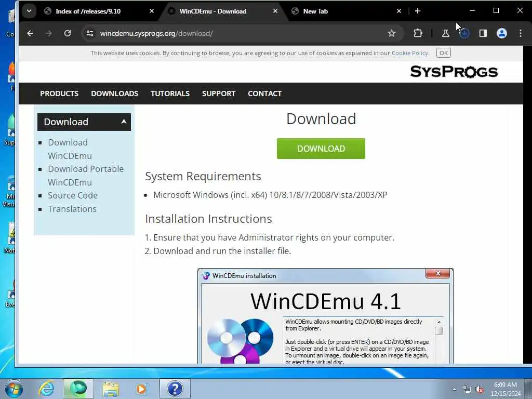The width and height of the screenshot is (532, 399).
Task: Toggle the browser side panel
Action: point(483,33)
